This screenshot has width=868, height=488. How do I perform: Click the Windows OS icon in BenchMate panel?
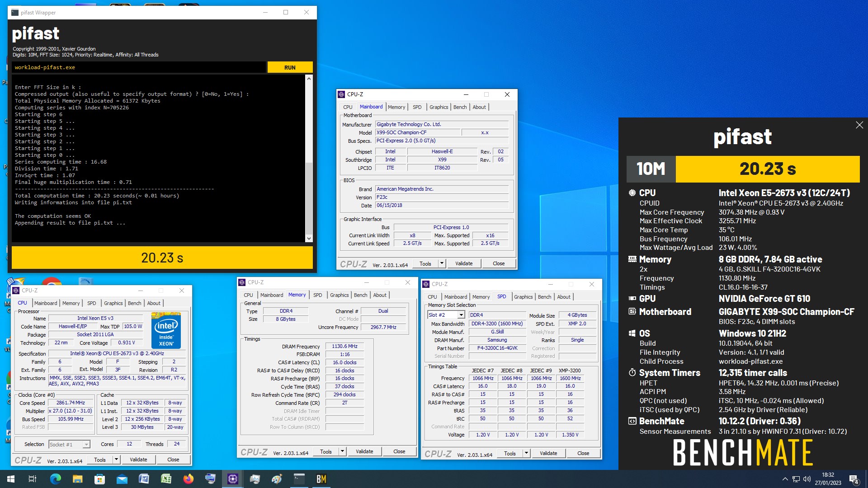click(x=632, y=333)
